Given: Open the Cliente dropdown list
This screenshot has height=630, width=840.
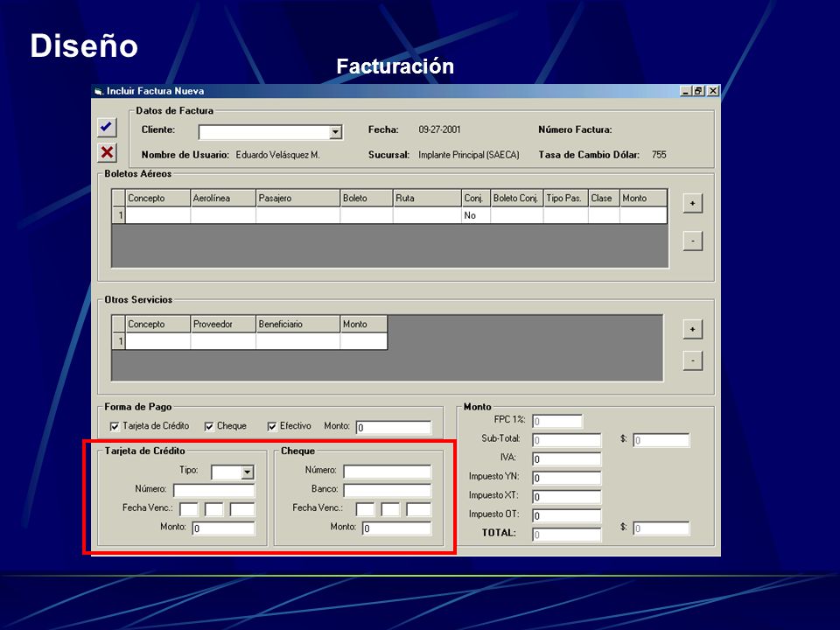Looking at the screenshot, I should [335, 132].
